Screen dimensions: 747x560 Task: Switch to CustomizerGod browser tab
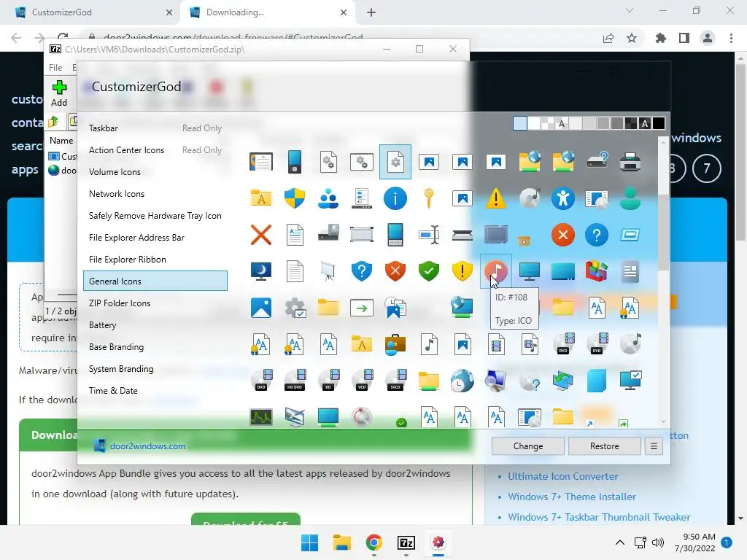click(90, 12)
